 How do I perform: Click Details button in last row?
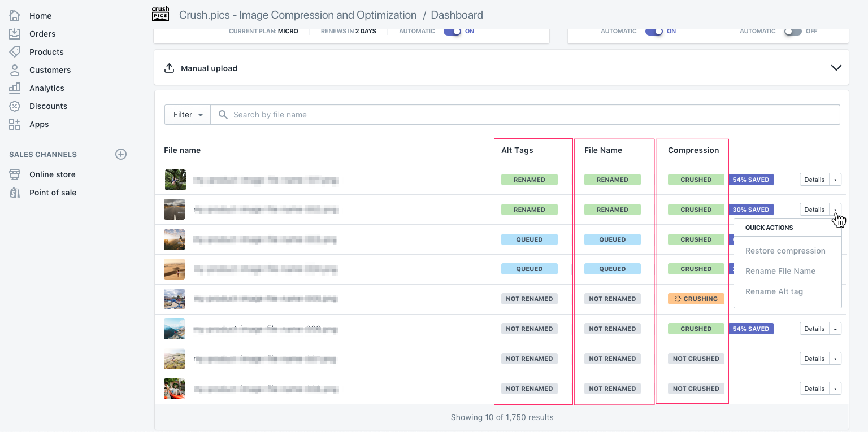coord(814,389)
